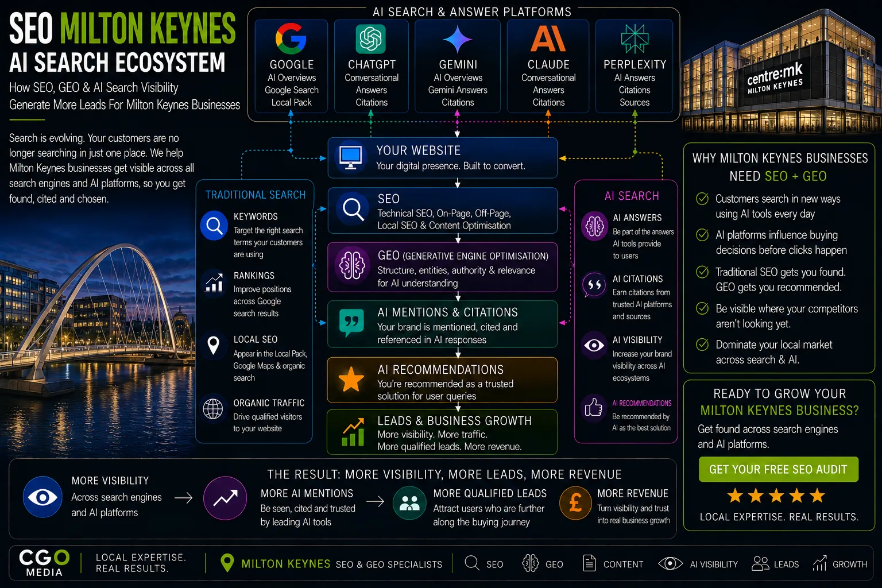
Task: Click the Google G logo icon
Action: click(x=291, y=38)
